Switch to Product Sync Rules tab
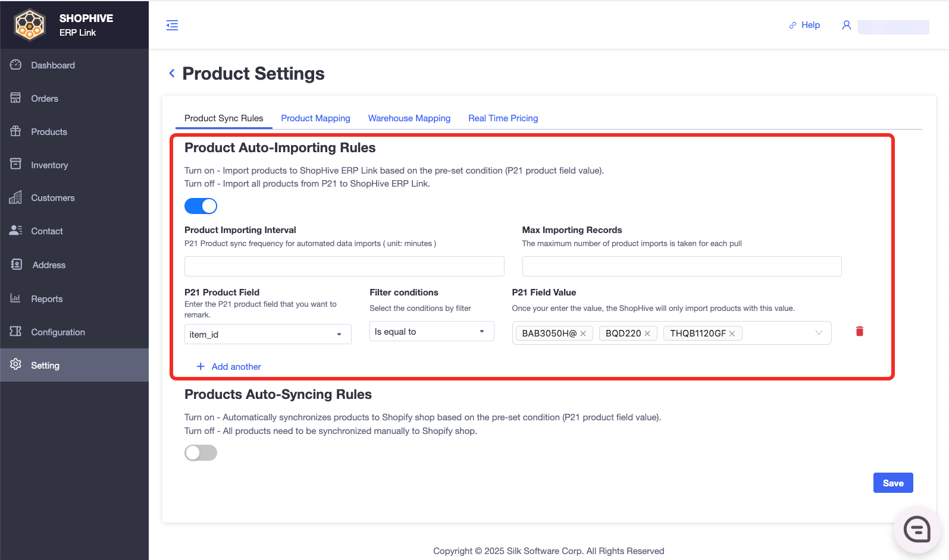Viewport: 949px width, 560px height. (x=224, y=118)
